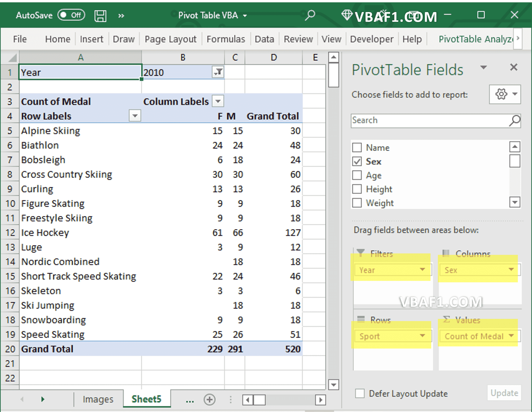Expand the Count of Medal value dropdown

(x=511, y=336)
